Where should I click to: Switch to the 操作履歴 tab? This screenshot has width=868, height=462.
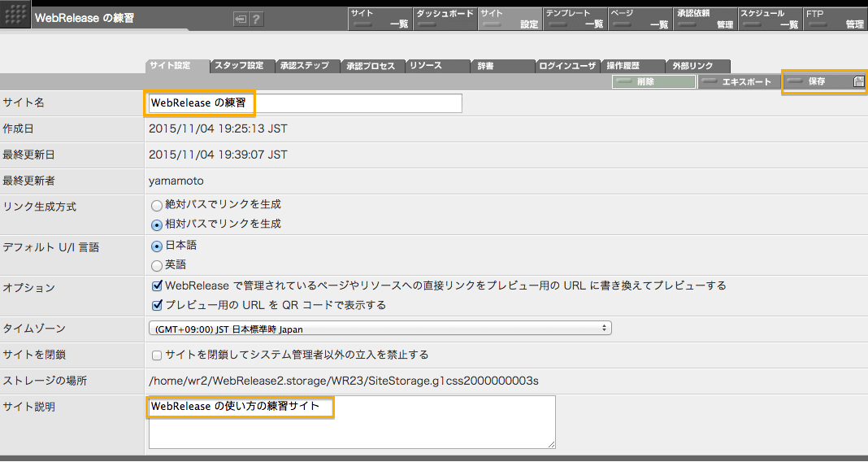pos(633,65)
